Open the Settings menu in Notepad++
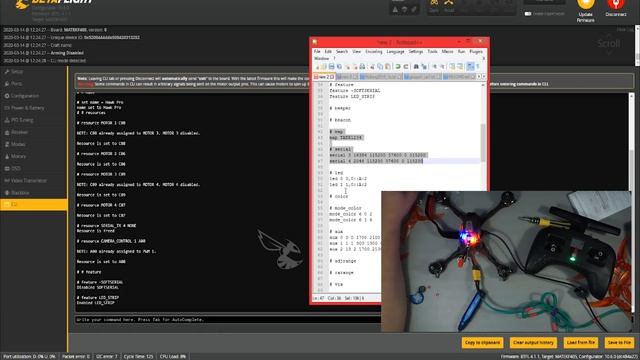This screenshot has height=360, width=640. [416, 52]
